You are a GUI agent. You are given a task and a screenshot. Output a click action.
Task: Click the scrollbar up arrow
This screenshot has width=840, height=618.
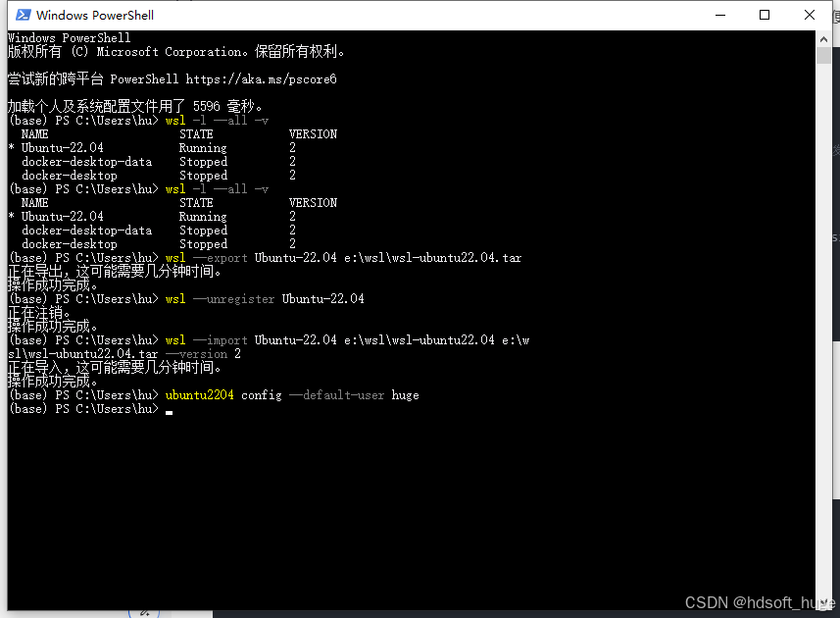(823, 39)
